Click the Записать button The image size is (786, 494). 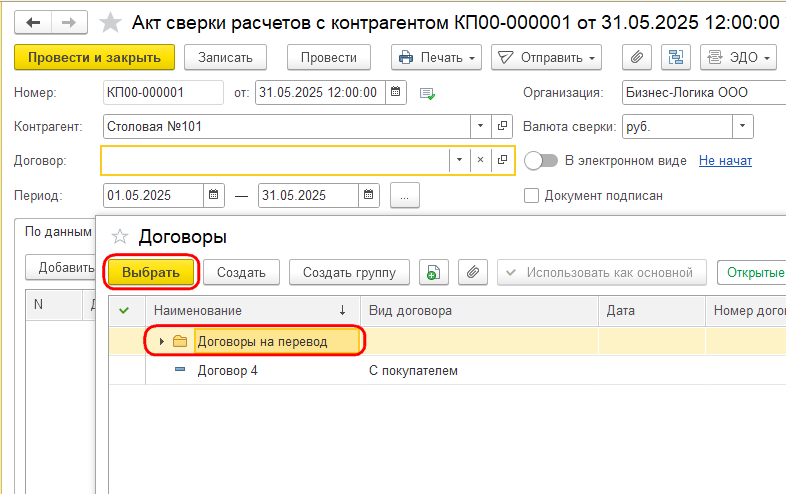[x=225, y=57]
